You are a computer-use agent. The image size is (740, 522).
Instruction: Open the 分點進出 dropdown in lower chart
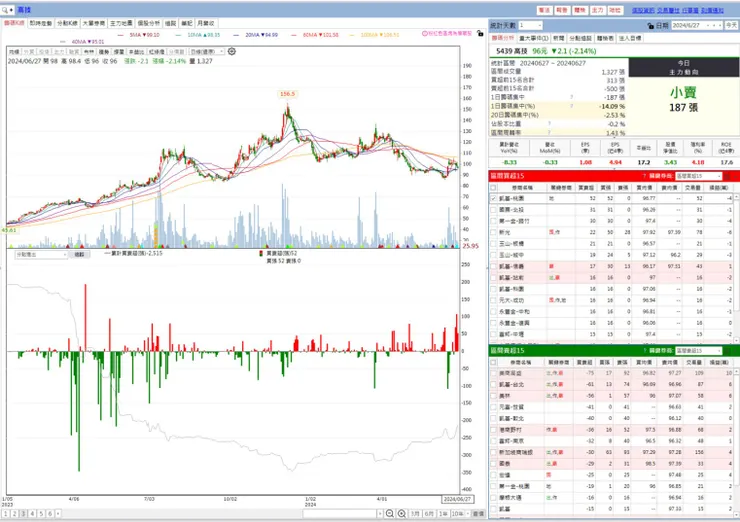coord(41,254)
